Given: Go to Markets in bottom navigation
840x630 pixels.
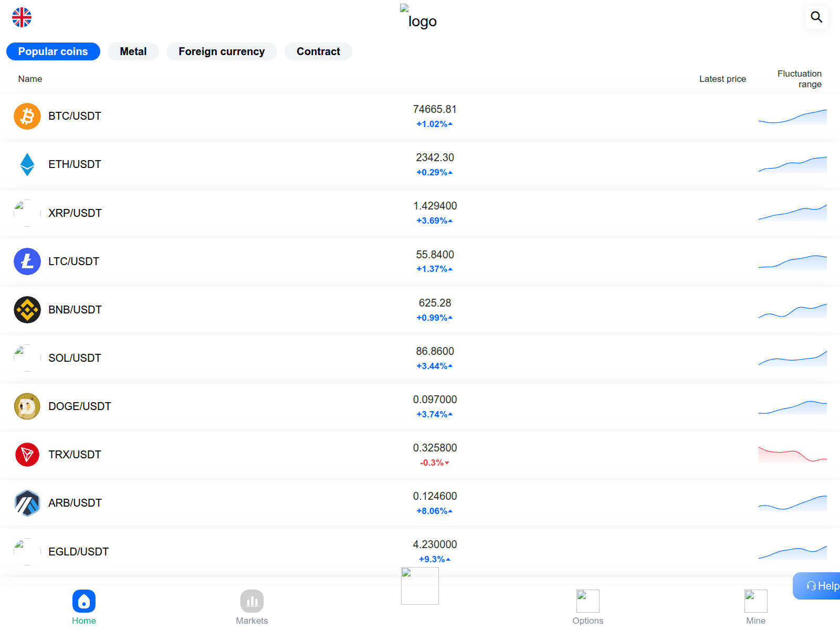Looking at the screenshot, I should [x=252, y=607].
